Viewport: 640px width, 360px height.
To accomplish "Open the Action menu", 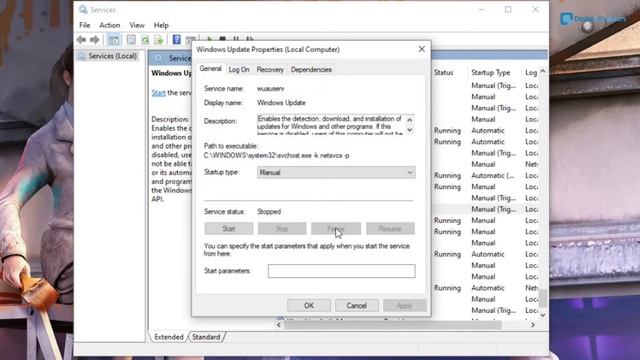I will tap(109, 25).
